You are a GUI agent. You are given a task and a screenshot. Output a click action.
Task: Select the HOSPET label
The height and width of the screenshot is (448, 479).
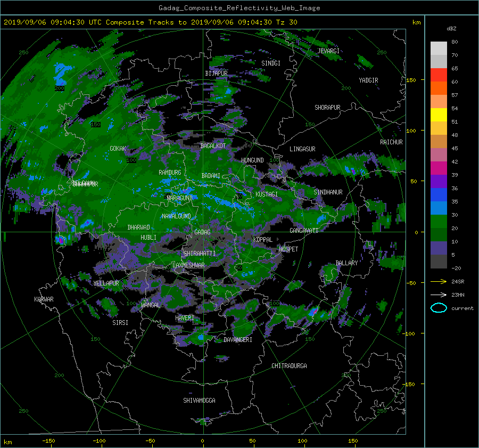coord(288,249)
